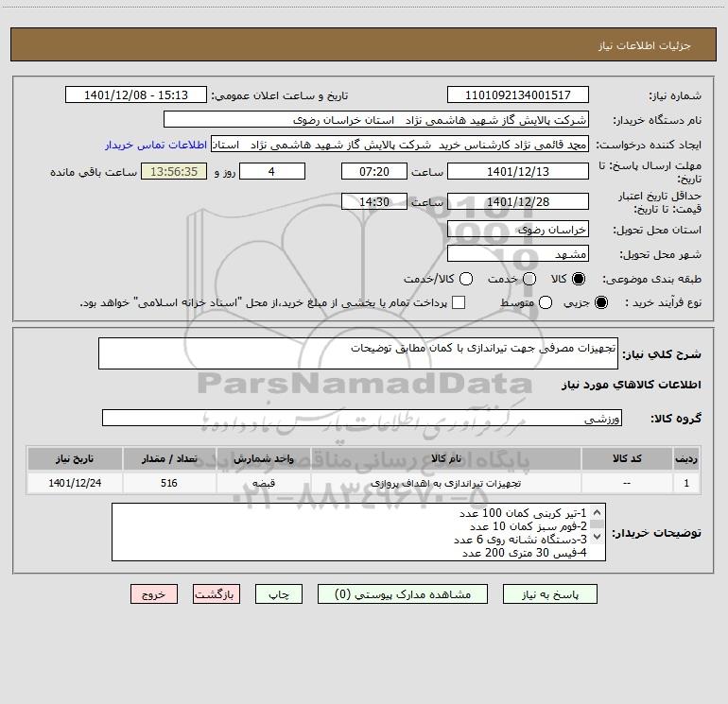
Task: Click the quantity cell 516
Action: click(x=169, y=483)
